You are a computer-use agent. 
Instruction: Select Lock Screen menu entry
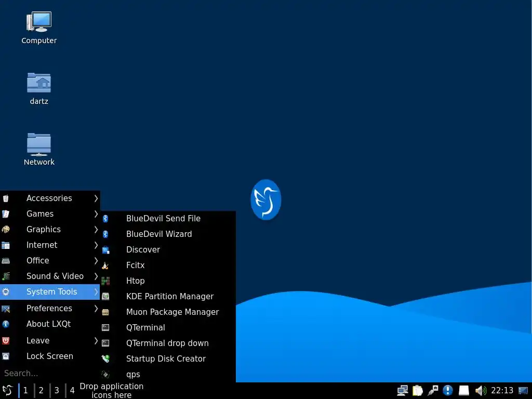coord(50,356)
